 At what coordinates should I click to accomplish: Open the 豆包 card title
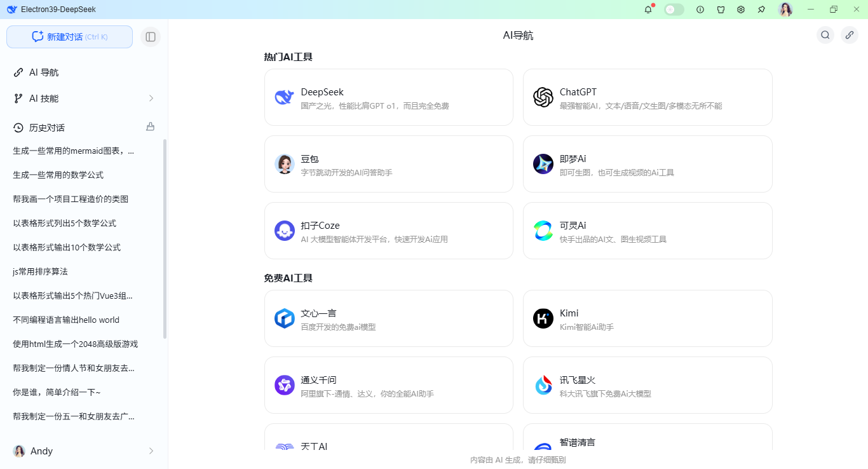click(x=309, y=159)
